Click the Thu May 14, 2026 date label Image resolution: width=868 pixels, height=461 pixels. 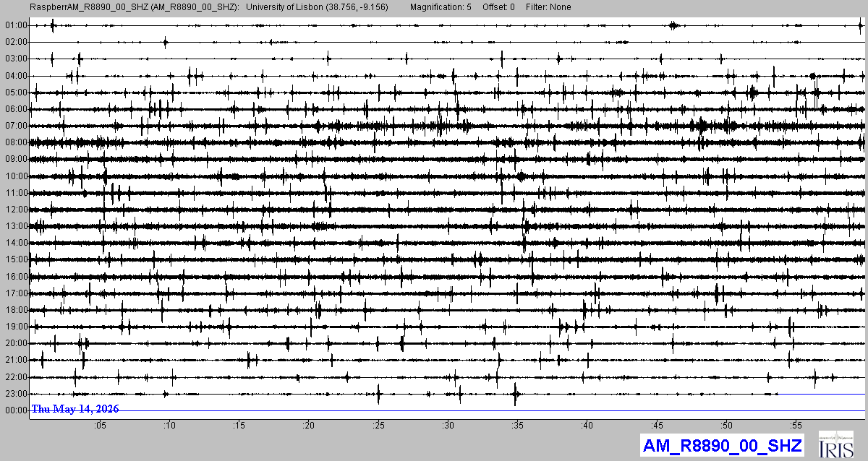(x=75, y=409)
